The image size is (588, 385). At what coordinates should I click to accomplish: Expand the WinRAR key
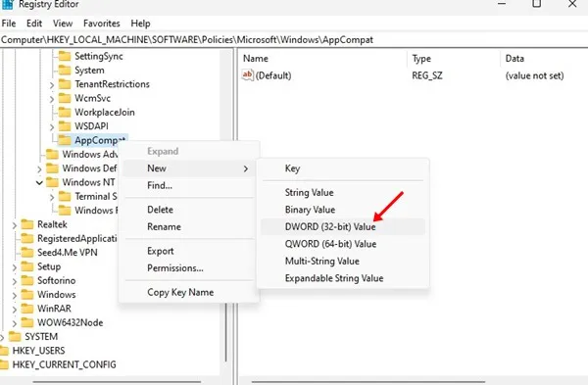[15, 310]
